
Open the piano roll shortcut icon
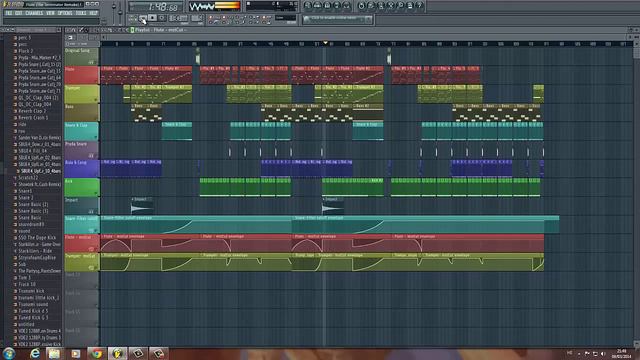(327, 5)
